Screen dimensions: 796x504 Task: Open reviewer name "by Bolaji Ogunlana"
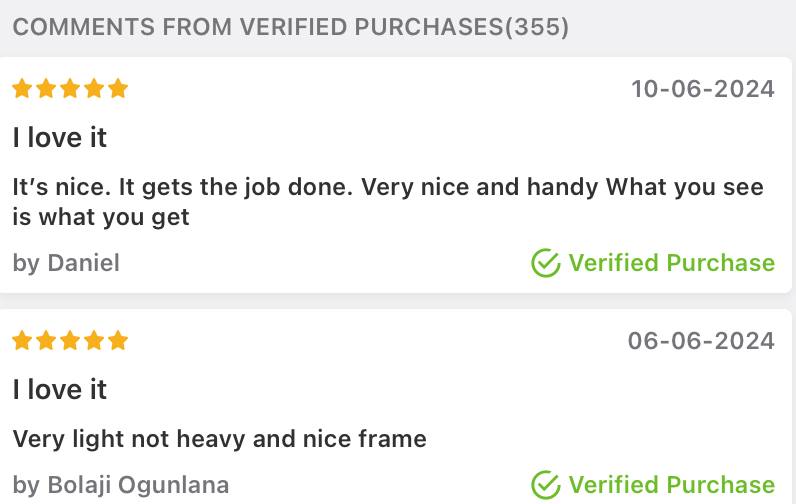pyautogui.click(x=121, y=486)
